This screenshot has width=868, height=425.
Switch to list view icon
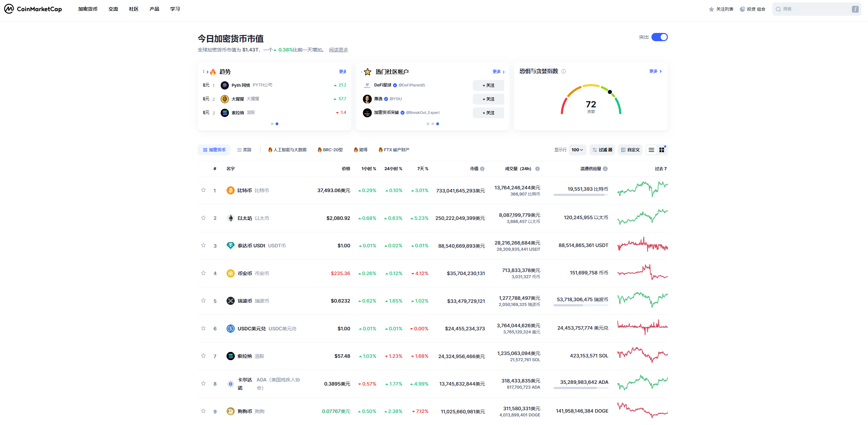[651, 150]
